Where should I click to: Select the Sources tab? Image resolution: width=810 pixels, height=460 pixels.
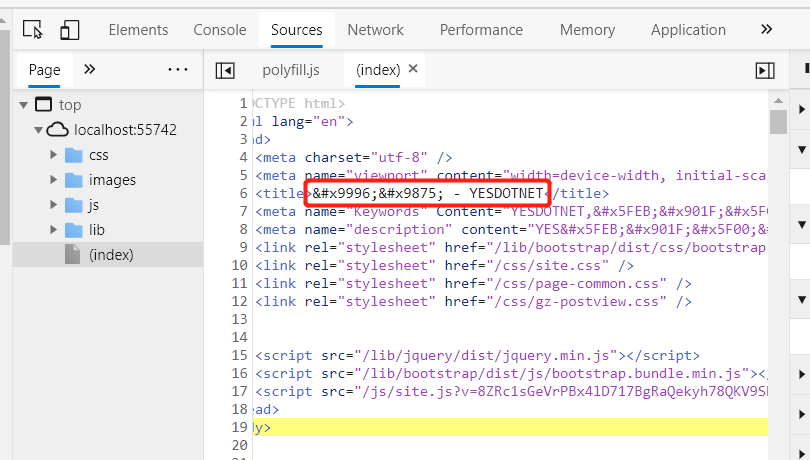[297, 30]
